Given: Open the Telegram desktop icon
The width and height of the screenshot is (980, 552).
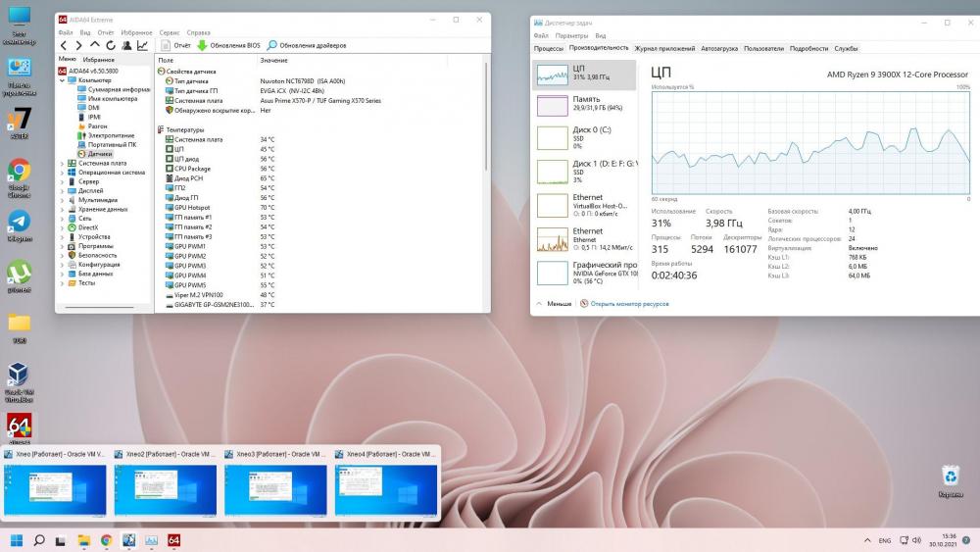Looking at the screenshot, I should (19, 226).
